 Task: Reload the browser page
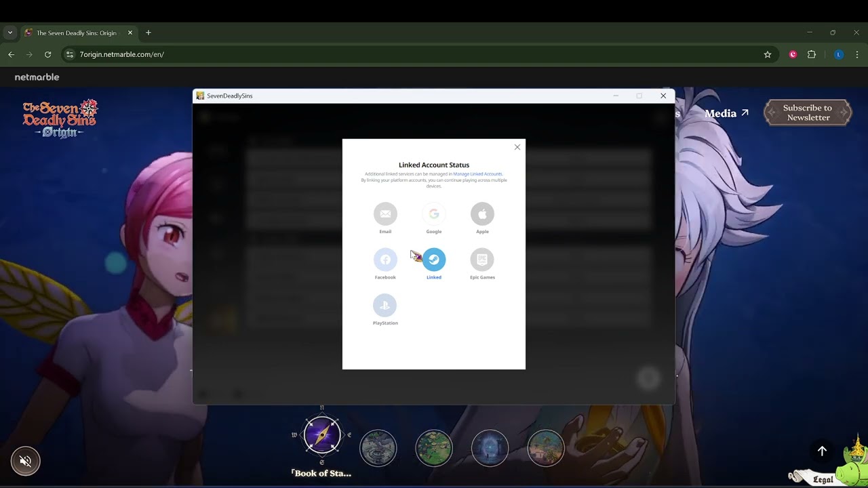(47, 54)
